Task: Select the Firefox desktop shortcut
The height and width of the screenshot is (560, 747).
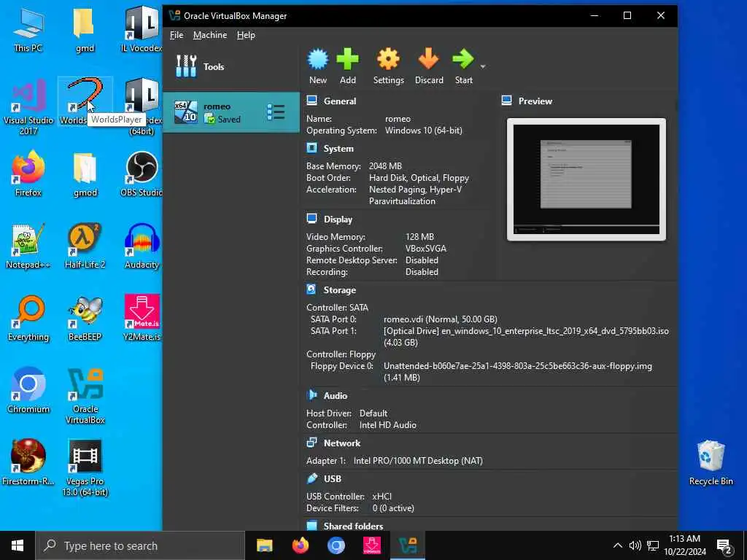Action: (28, 174)
